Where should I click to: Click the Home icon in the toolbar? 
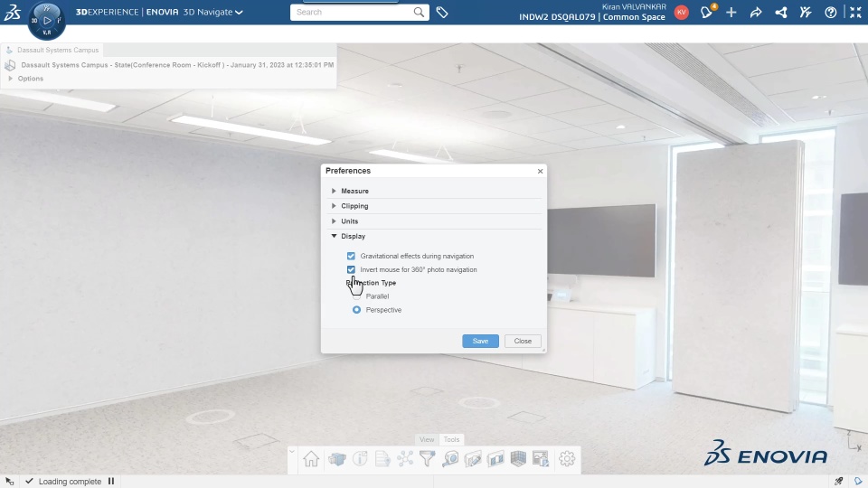tap(311, 459)
